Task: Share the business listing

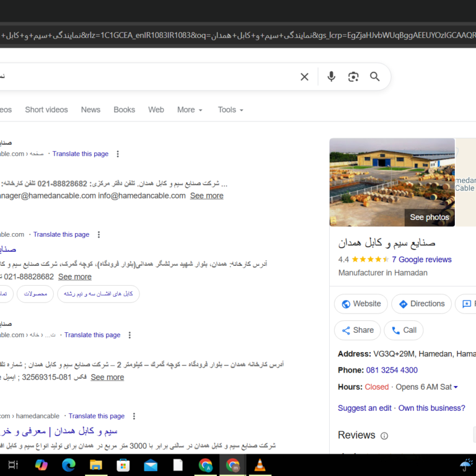Action: 357,330
